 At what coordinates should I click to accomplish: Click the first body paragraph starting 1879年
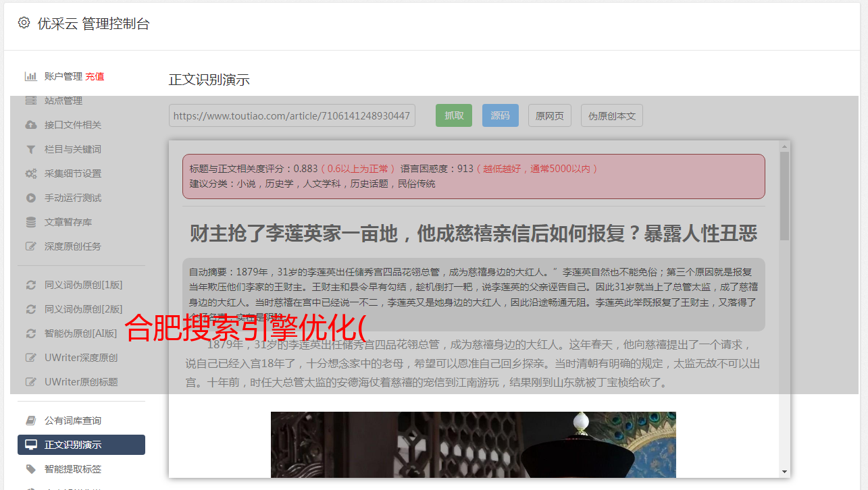point(474,364)
